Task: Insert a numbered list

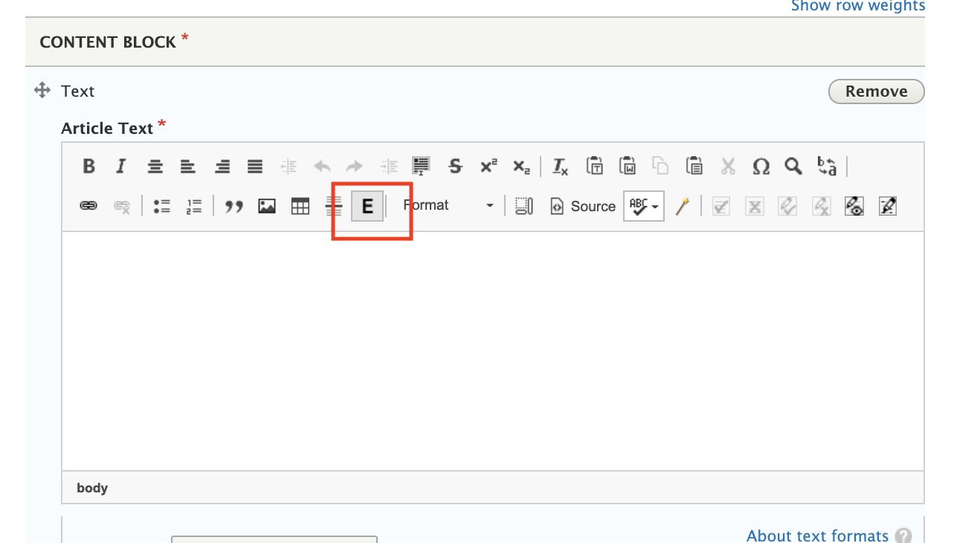Action: [194, 206]
